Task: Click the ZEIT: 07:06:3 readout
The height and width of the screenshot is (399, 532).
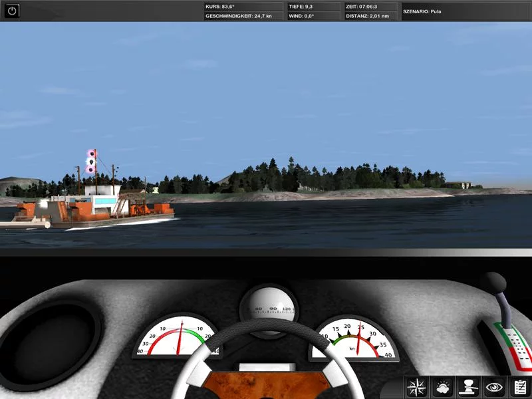Action: 371,7
